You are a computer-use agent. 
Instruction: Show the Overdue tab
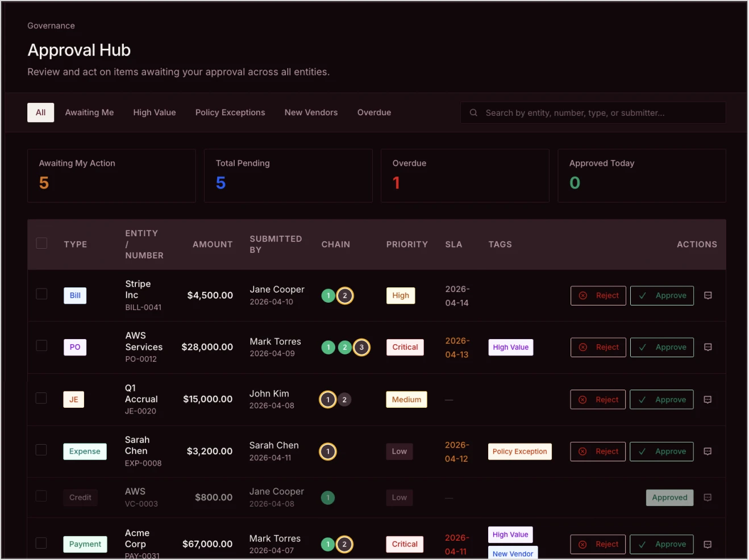pyautogui.click(x=374, y=112)
